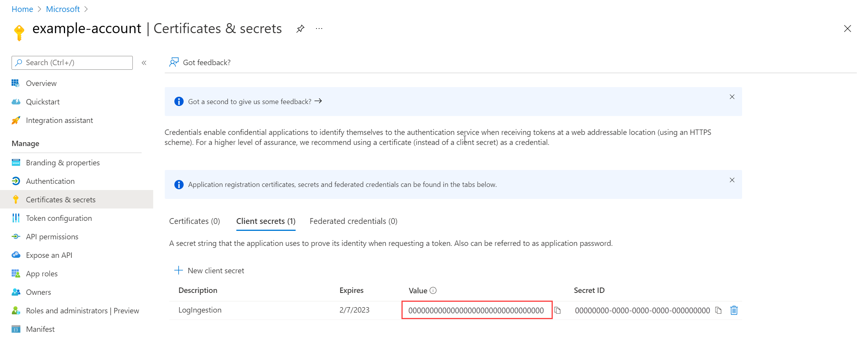Viewport: 868px width, 338px height.
Task: Select the highlighted client secret value field
Action: pos(476,311)
